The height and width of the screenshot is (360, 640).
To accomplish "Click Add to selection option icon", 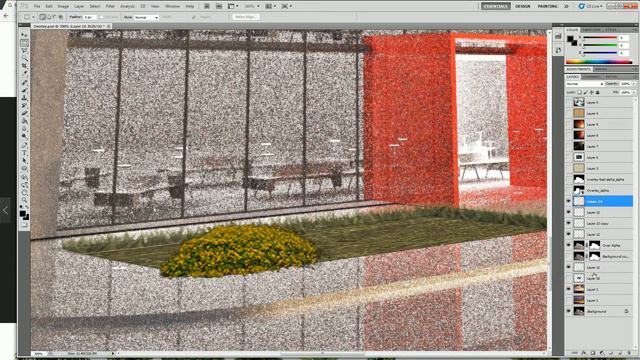I will [x=48, y=17].
